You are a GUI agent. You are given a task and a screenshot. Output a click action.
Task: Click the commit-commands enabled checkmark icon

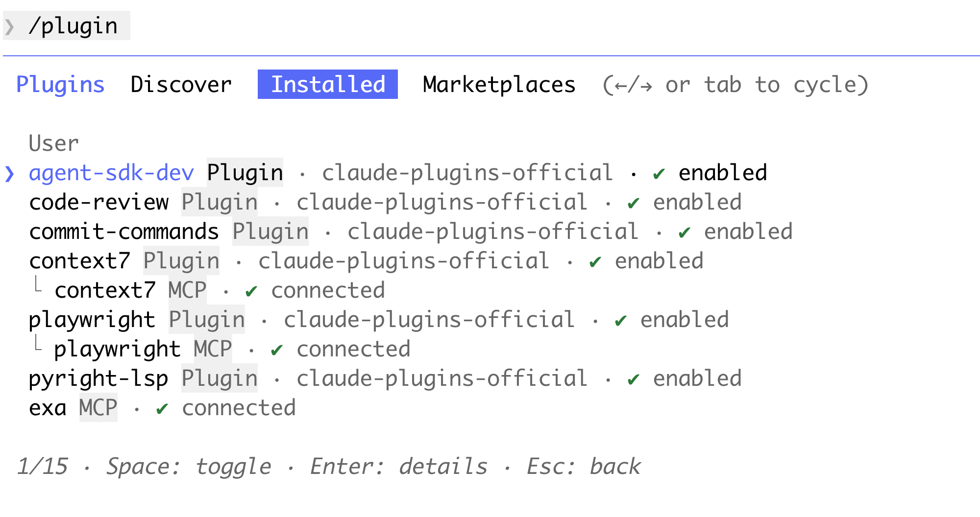(x=685, y=233)
